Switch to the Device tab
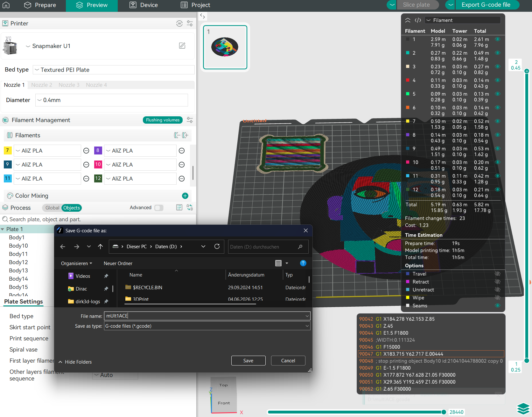The image size is (532, 417). pos(144,5)
